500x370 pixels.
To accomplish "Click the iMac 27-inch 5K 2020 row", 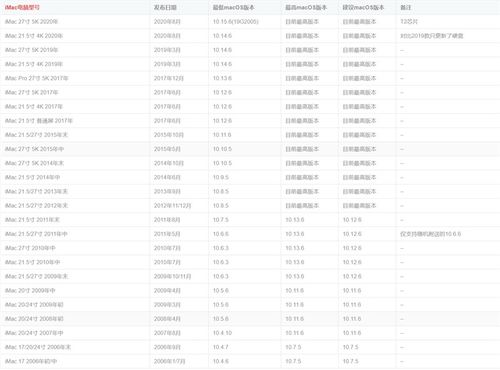I will coord(250,22).
